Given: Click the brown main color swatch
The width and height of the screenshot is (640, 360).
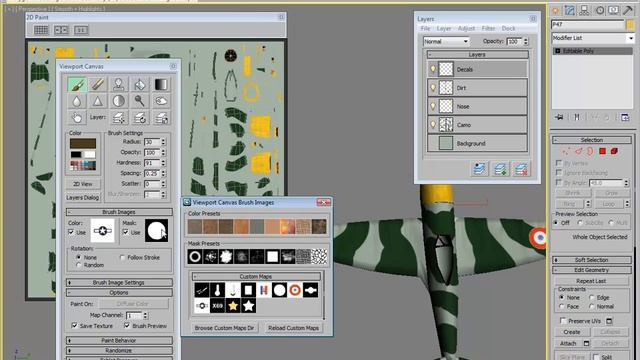Looking at the screenshot, I should (83, 144).
